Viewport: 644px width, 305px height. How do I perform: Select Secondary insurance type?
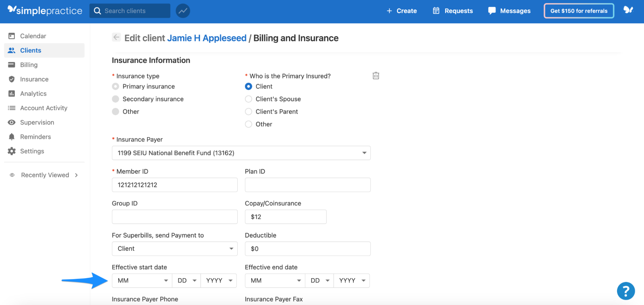[x=115, y=99]
